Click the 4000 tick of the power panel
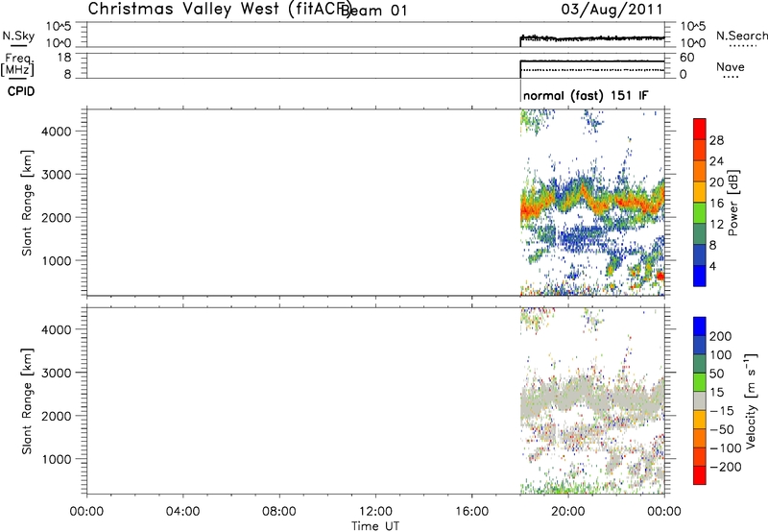This screenshot has width=768, height=532. click(x=57, y=132)
